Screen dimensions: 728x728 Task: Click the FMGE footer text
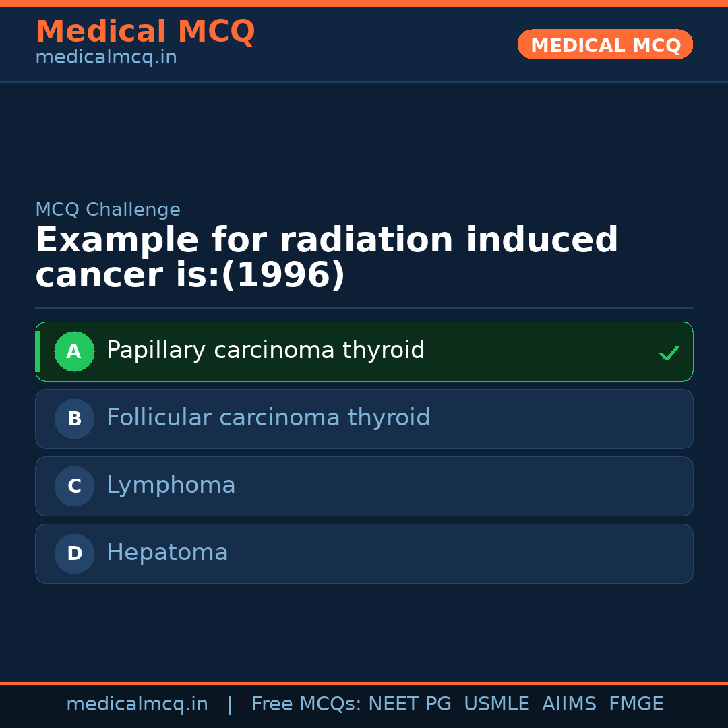[x=636, y=704]
